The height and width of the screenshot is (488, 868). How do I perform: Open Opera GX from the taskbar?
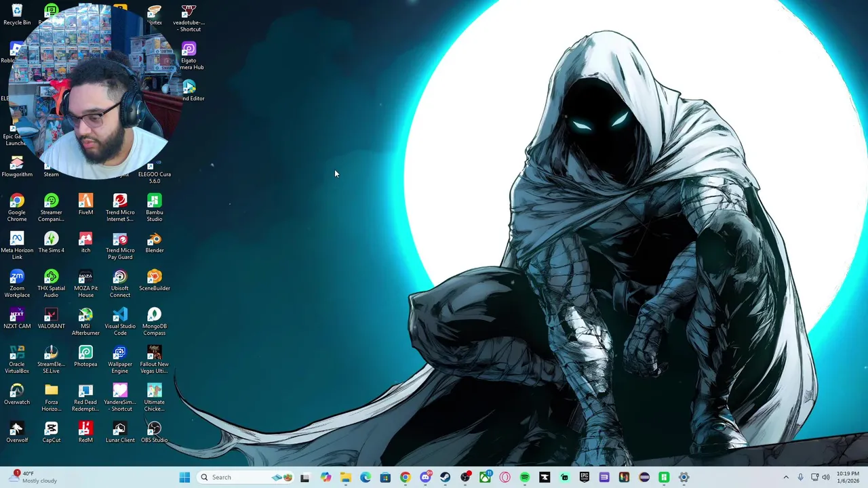(505, 477)
